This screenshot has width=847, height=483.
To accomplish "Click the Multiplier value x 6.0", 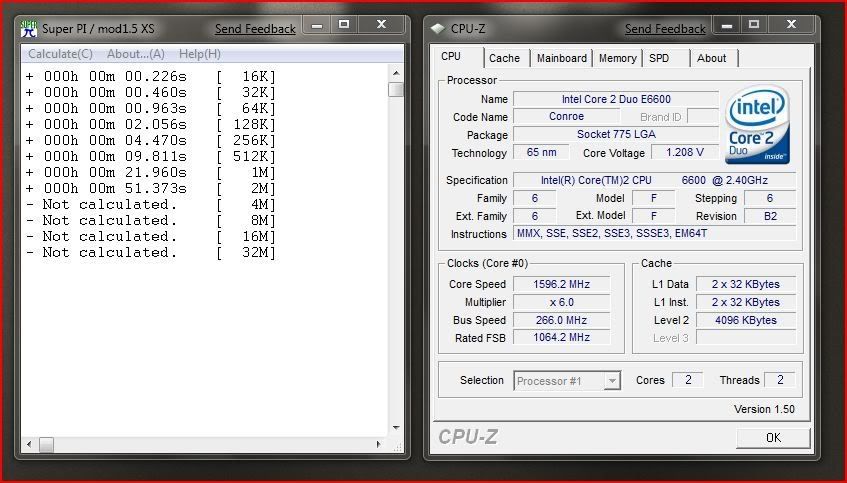I will (x=561, y=302).
